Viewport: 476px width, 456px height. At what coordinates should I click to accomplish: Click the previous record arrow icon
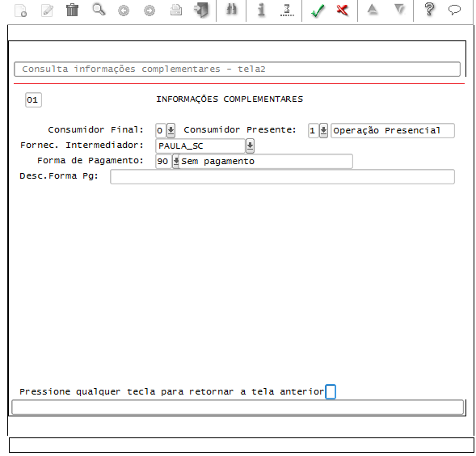click(x=124, y=11)
